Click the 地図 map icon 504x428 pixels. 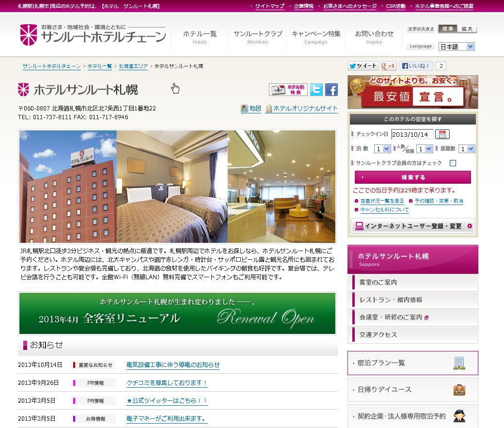(x=244, y=109)
